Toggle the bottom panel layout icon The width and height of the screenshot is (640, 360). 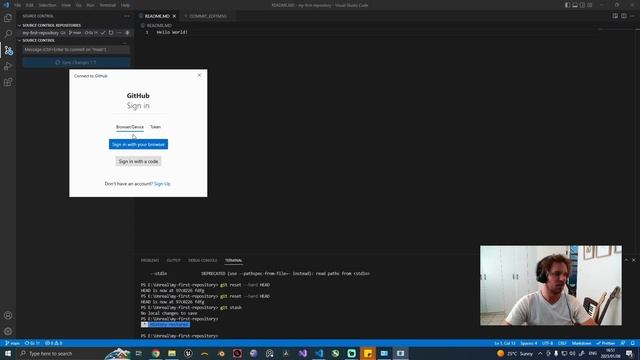pyautogui.click(x=575, y=5)
